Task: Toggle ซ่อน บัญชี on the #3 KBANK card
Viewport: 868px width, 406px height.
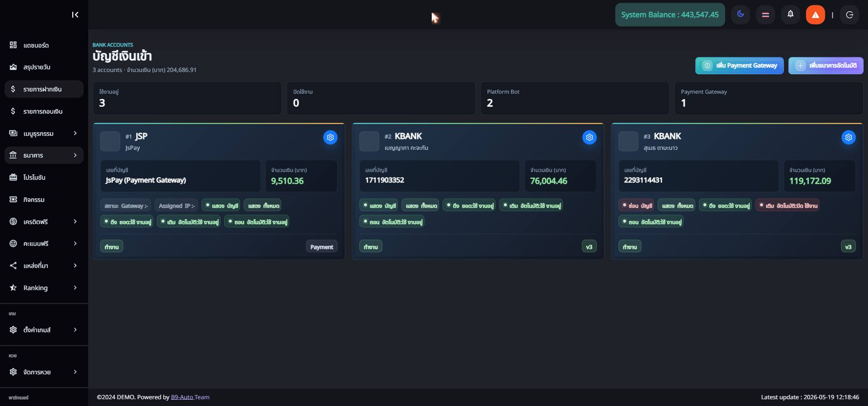Action: [637, 205]
